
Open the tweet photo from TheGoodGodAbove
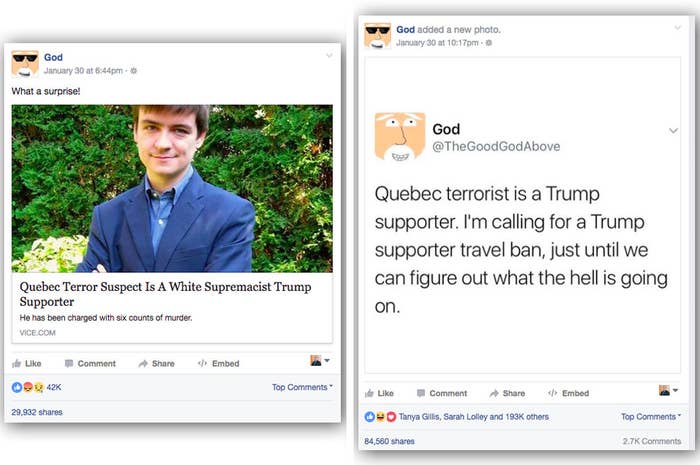[523, 215]
